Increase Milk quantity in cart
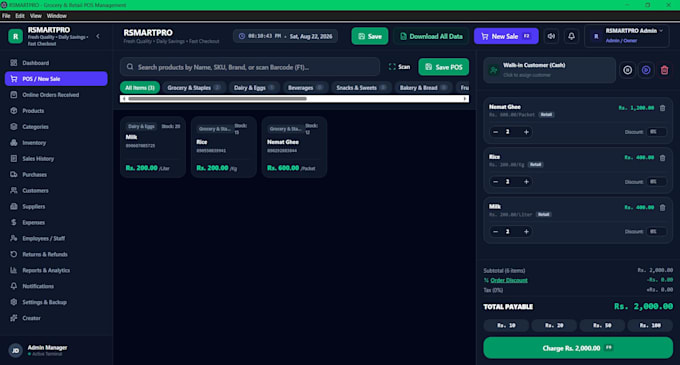The height and width of the screenshot is (365, 680). tap(526, 231)
